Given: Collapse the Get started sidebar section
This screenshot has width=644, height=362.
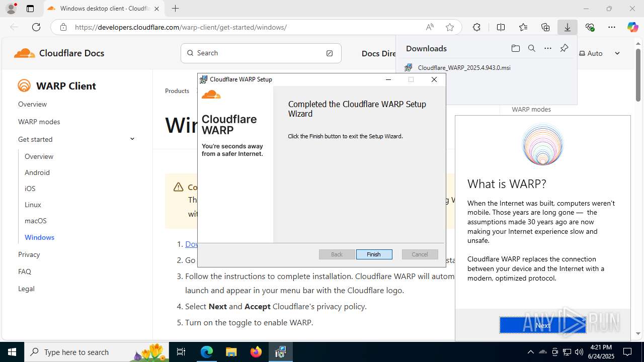Looking at the screenshot, I should coord(132,139).
